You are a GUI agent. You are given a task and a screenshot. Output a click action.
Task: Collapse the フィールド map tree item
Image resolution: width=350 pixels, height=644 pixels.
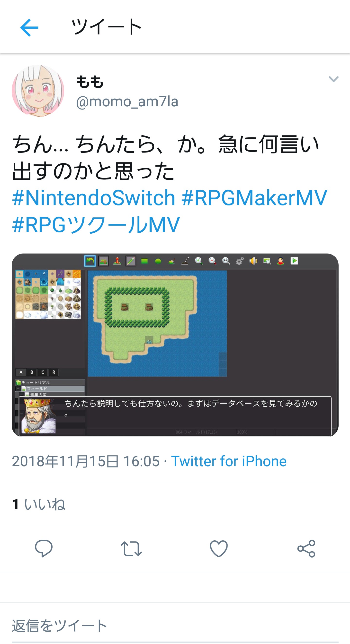click(x=18, y=389)
